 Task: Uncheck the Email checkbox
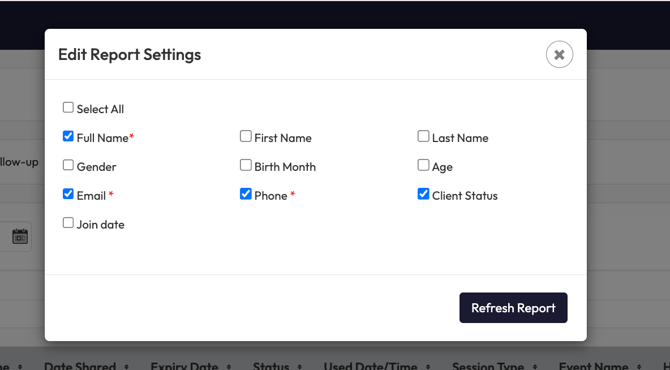[x=68, y=194]
